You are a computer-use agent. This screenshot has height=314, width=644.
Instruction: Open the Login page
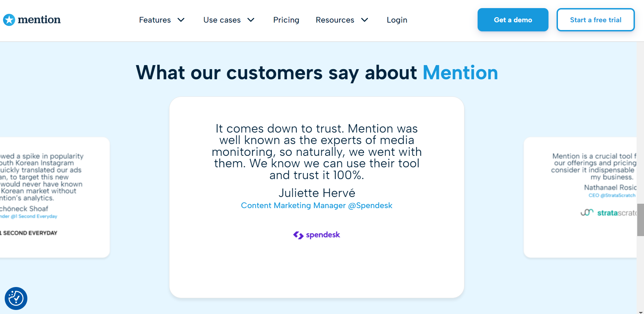tap(397, 20)
